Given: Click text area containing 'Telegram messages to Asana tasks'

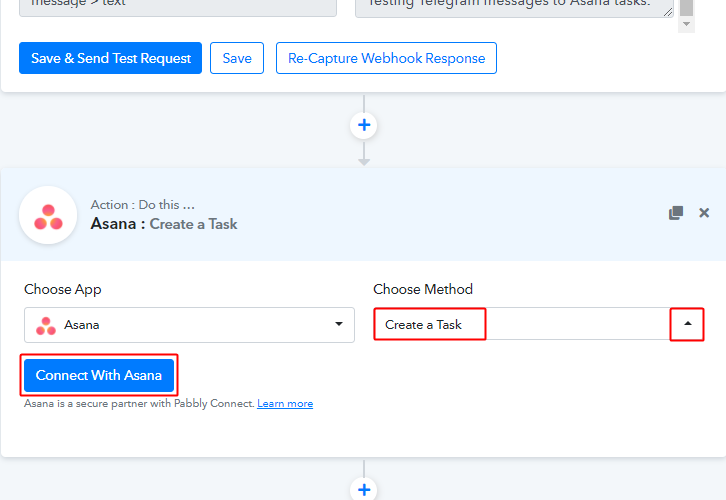Looking at the screenshot, I should (514, 7).
